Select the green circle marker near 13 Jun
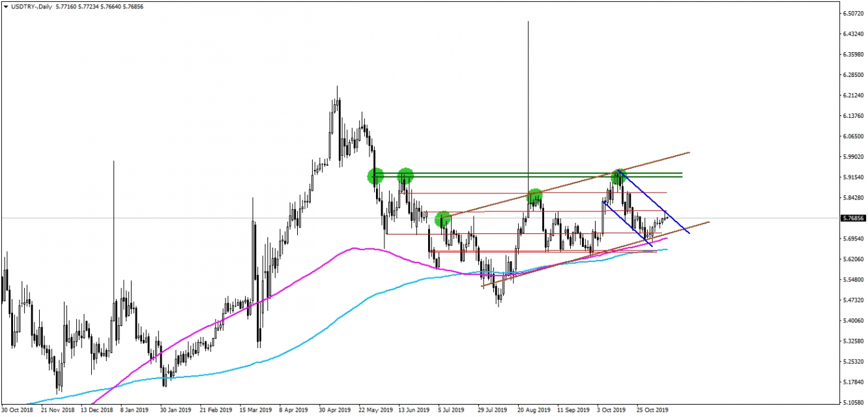This screenshot has width=868, height=417. [x=406, y=175]
